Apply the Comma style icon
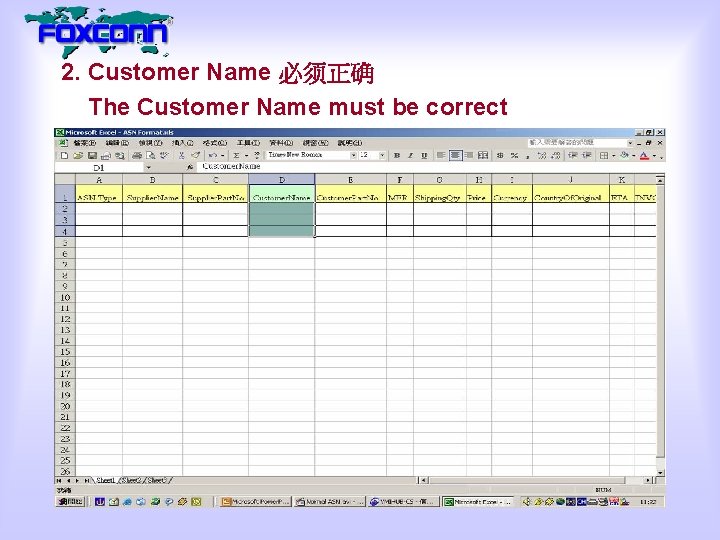720x540 pixels. (528, 156)
